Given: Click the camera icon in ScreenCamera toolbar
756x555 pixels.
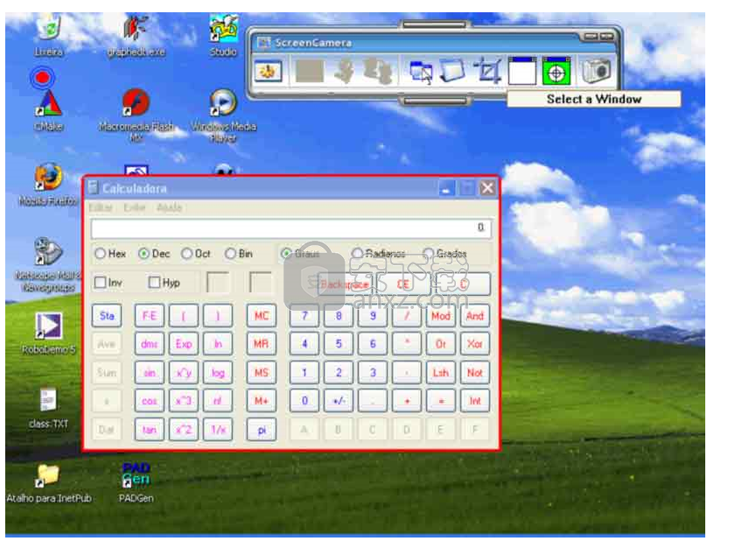Looking at the screenshot, I should [x=596, y=72].
